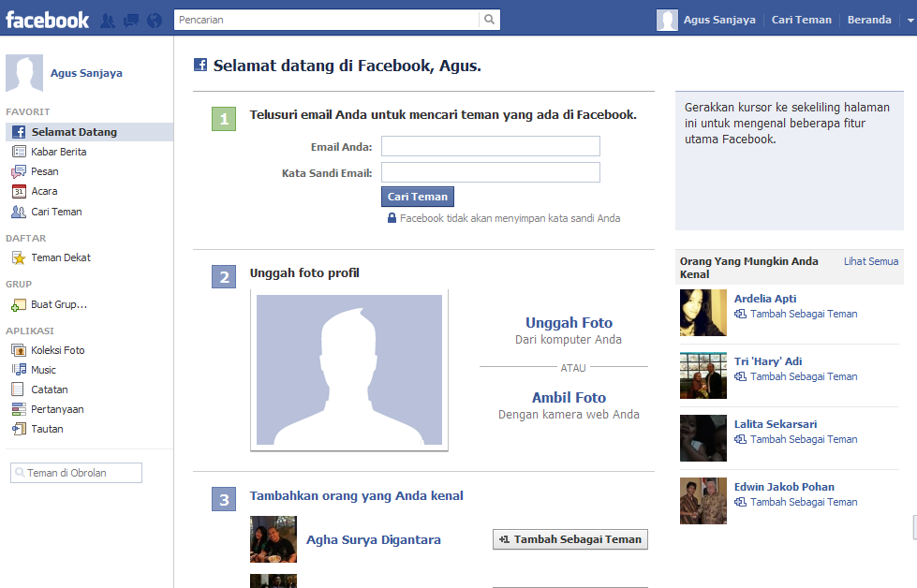Click Buat Grup... label in sidebar
917x588 pixels.
[59, 304]
